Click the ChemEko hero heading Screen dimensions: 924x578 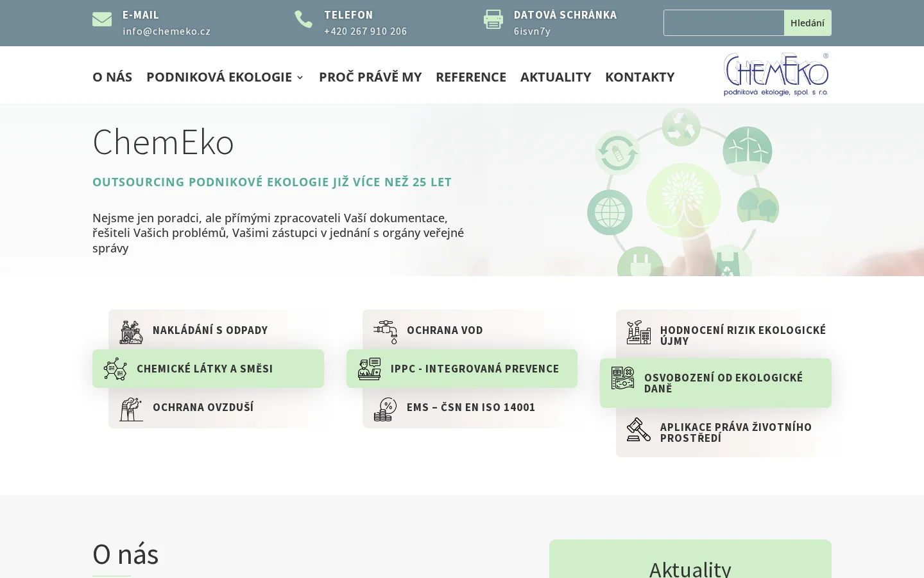(x=164, y=142)
